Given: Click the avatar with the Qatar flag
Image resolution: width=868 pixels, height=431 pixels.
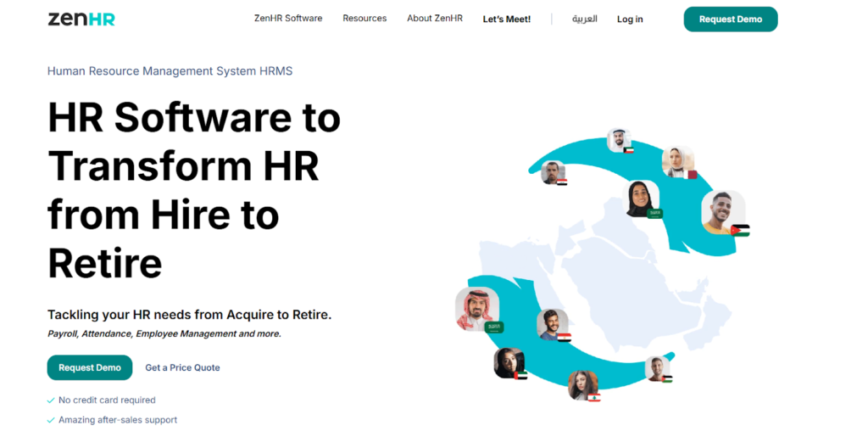Looking at the screenshot, I should click(677, 161).
